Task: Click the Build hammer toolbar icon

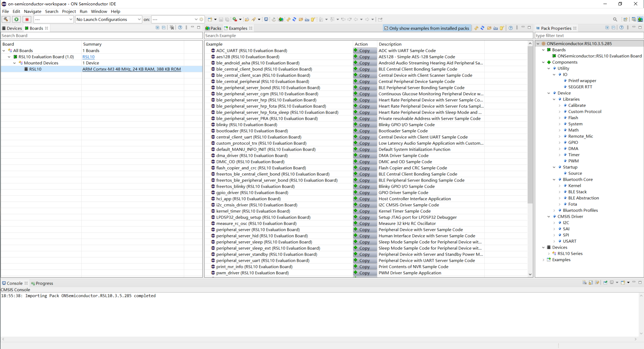Action: tap(6, 19)
